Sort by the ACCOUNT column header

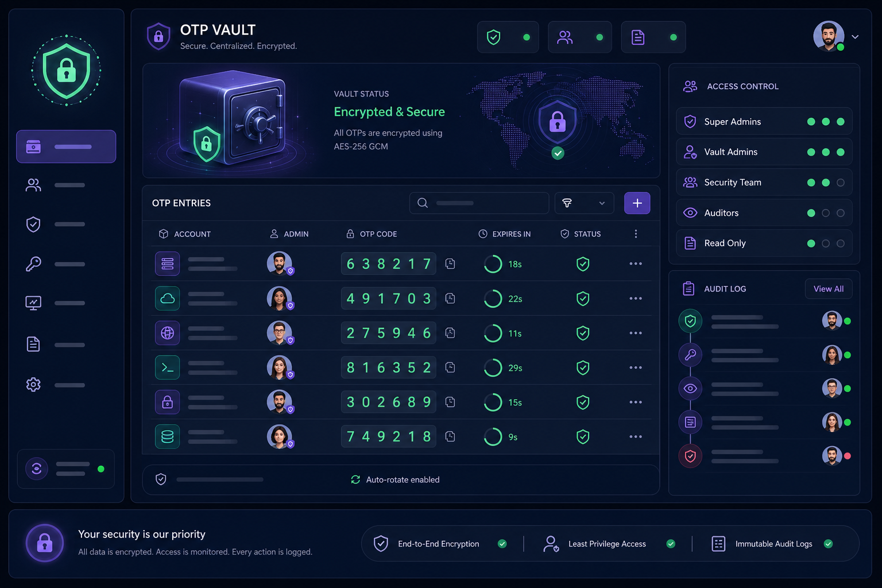coord(185,234)
